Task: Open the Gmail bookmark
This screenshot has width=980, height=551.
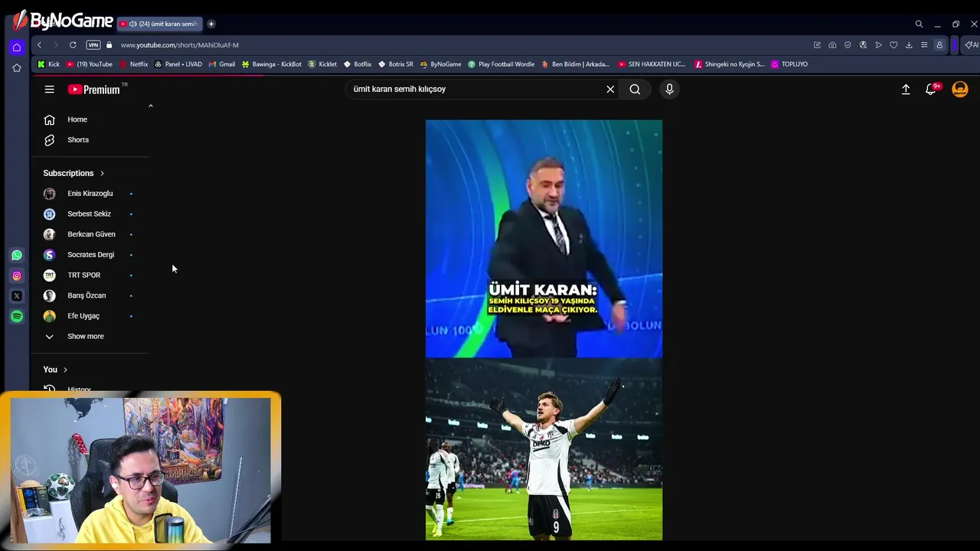Action: [222, 64]
